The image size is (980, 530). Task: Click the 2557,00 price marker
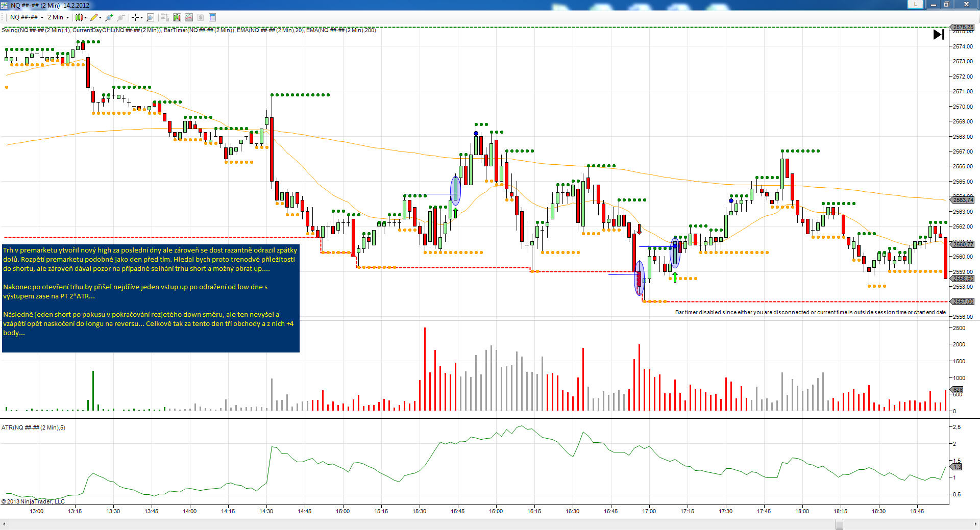962,301
